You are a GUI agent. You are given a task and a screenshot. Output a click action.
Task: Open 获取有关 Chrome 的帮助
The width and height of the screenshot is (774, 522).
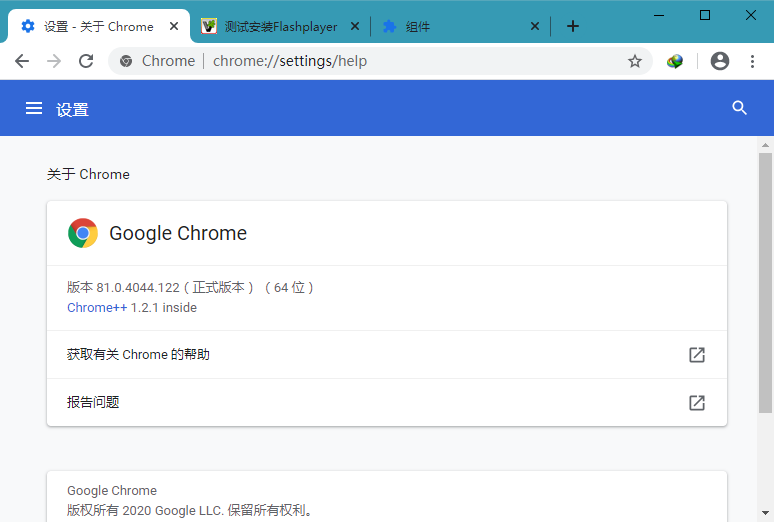[387, 355]
